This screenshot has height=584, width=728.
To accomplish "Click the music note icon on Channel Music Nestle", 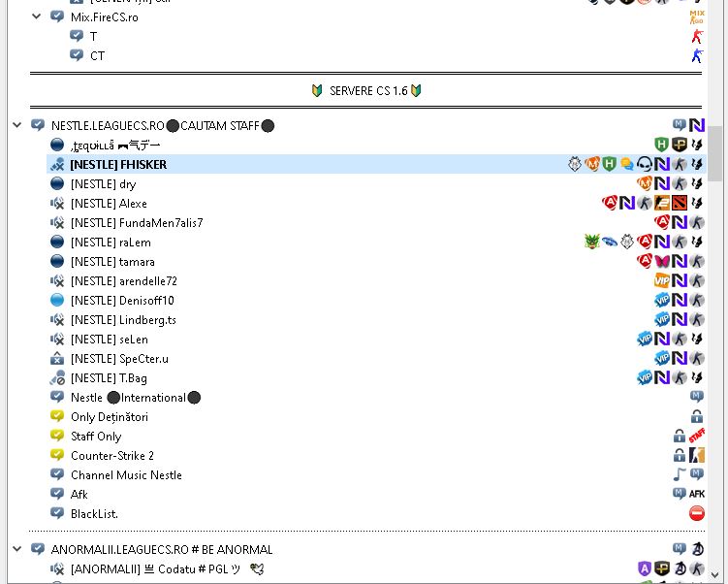I will coord(680,474).
